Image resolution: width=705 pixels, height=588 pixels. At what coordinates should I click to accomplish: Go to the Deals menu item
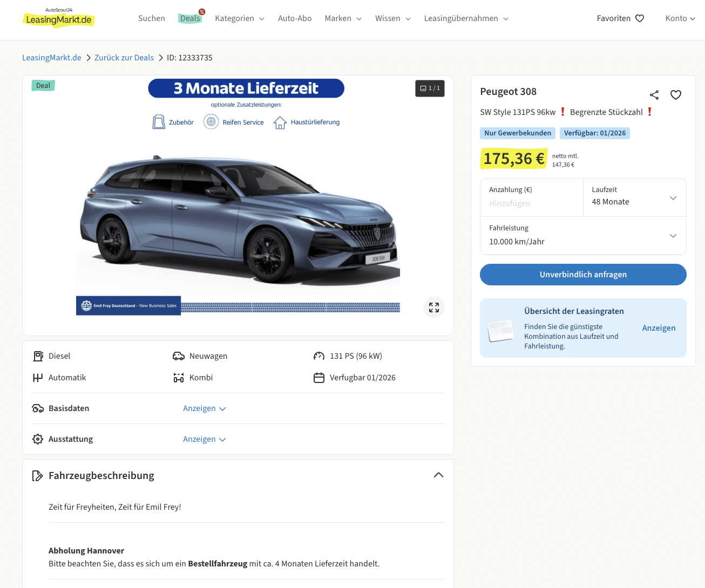(x=190, y=18)
